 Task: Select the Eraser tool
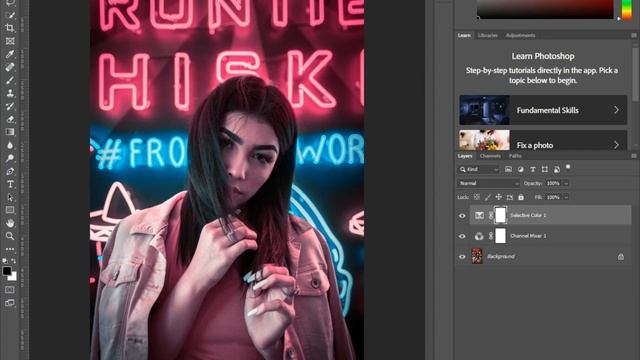10,120
